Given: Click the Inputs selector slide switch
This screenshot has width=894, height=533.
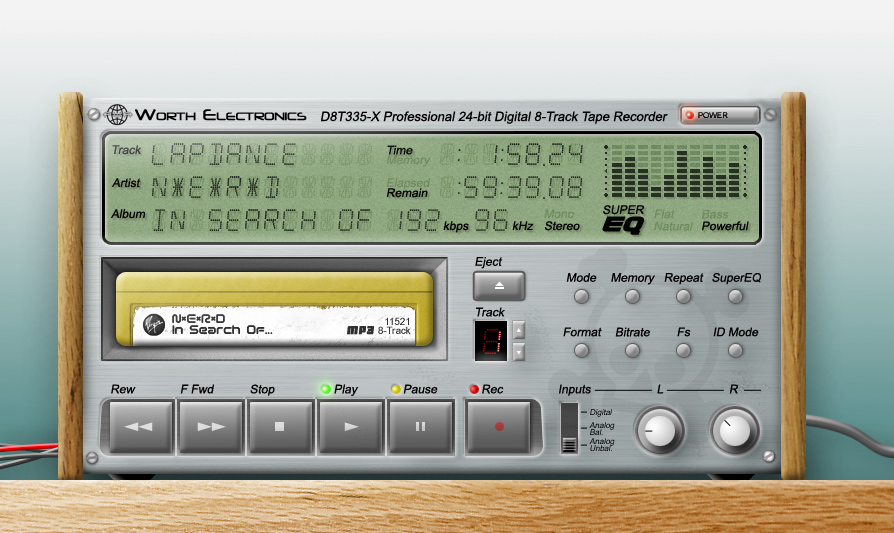Looking at the screenshot, I should pyautogui.click(x=569, y=428).
